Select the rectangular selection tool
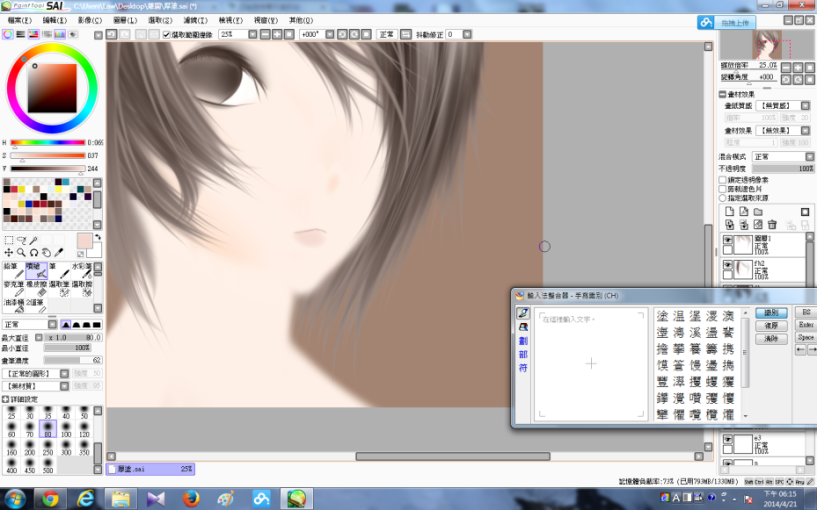This screenshot has height=510, width=817. click(x=9, y=241)
